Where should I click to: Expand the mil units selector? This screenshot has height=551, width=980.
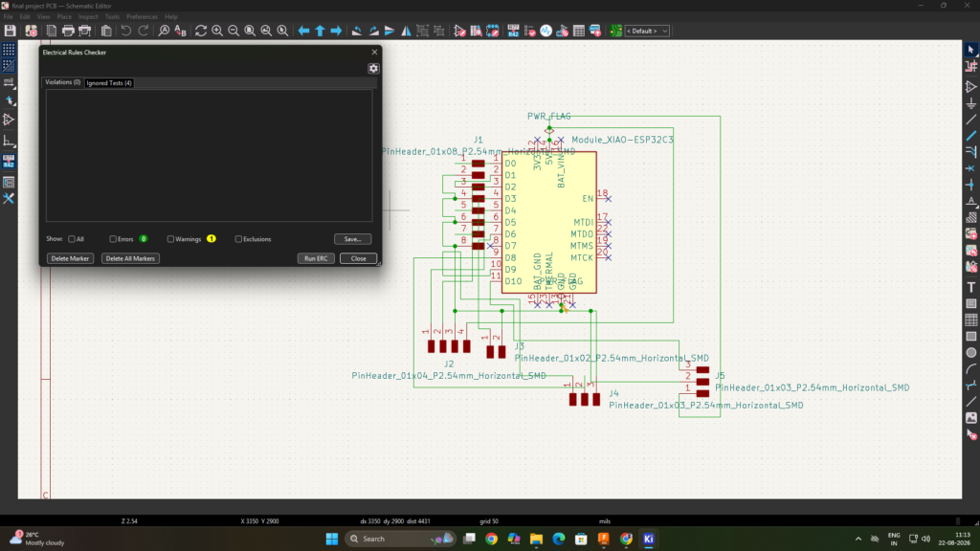(9, 82)
